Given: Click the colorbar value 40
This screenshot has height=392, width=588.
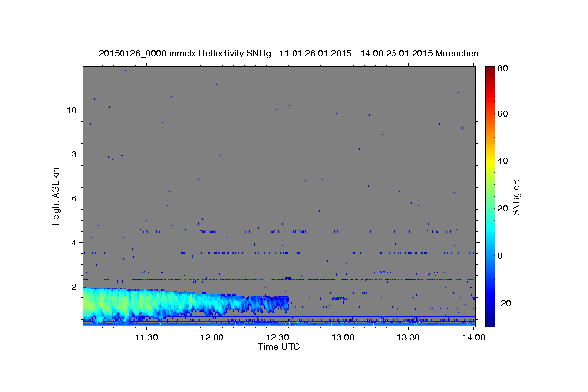Looking at the screenshot, I should tap(503, 161).
